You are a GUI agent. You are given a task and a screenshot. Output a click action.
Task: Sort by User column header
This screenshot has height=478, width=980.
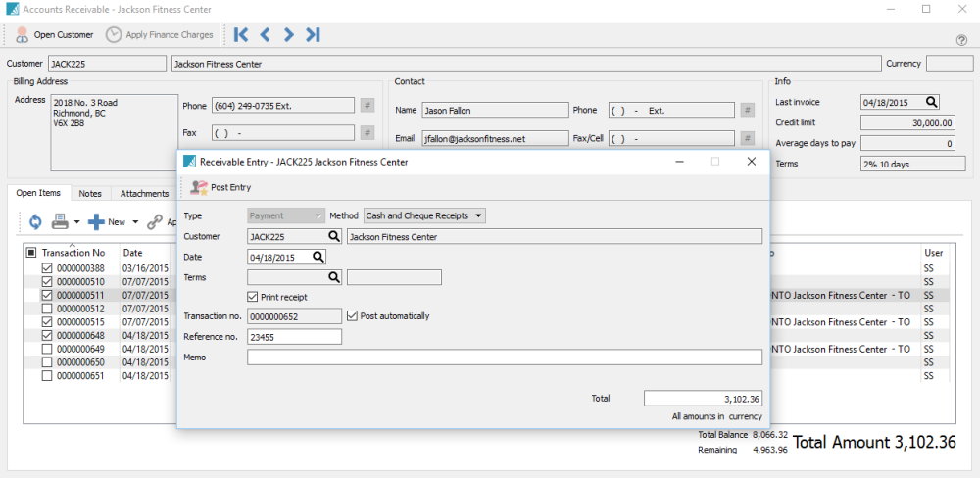pyautogui.click(x=933, y=253)
